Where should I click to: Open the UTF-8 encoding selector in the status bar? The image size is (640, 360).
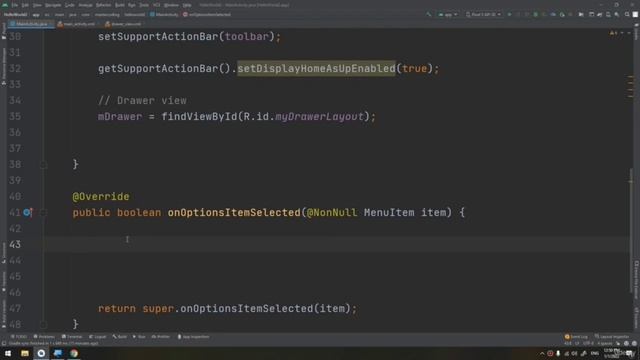click(588, 343)
